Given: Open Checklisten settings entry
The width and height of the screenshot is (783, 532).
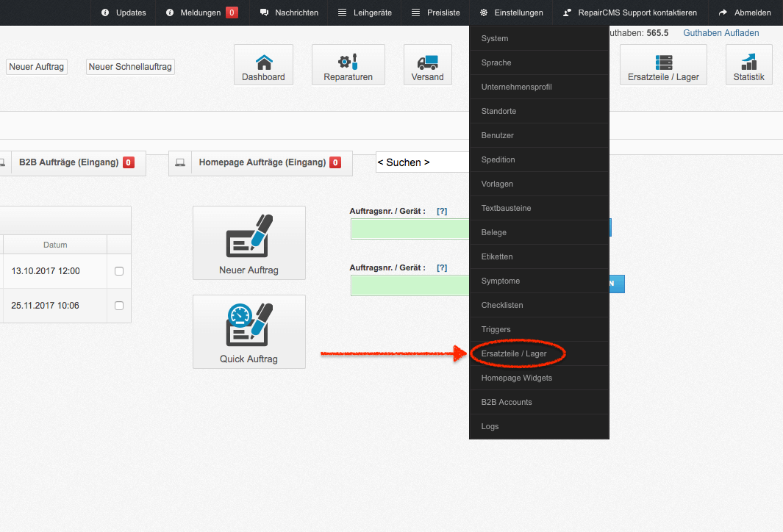Looking at the screenshot, I should [x=539, y=305].
